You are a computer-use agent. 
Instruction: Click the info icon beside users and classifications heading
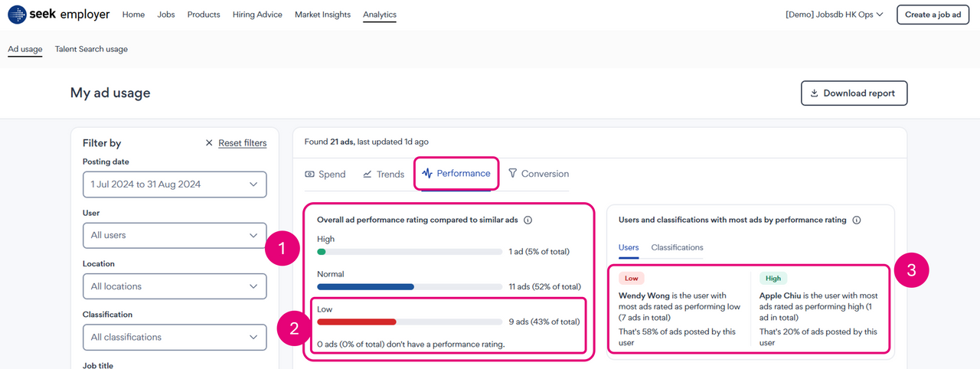pyautogui.click(x=856, y=220)
